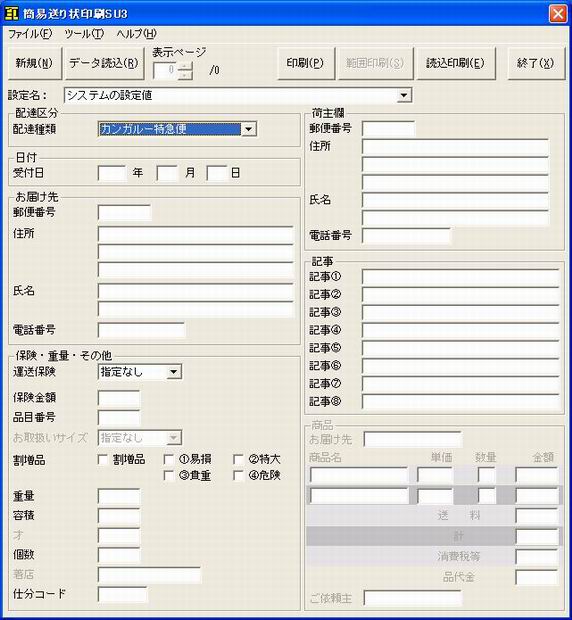Viewport: 572px width, 620px height.
Task: Toggle the ④危険 checkbox
Action: tap(238, 476)
